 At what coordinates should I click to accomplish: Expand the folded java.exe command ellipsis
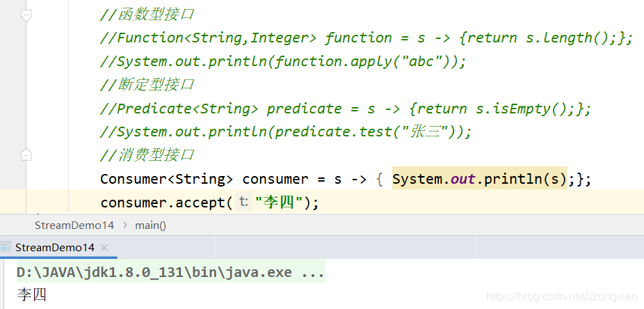313,272
